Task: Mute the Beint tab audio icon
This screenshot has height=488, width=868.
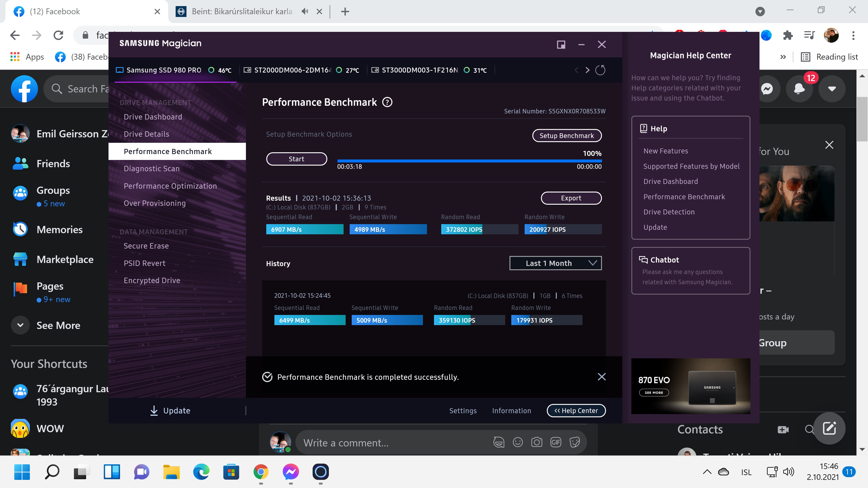Action: click(305, 12)
